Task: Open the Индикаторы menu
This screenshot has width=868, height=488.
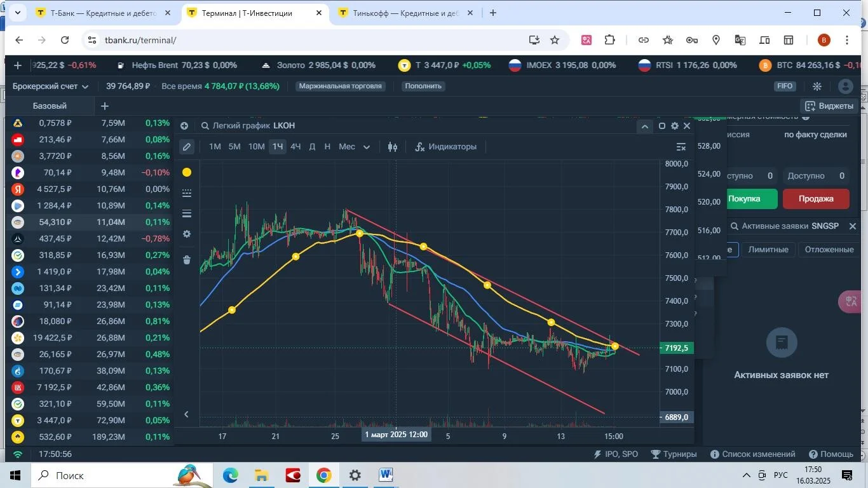Action: click(x=445, y=147)
